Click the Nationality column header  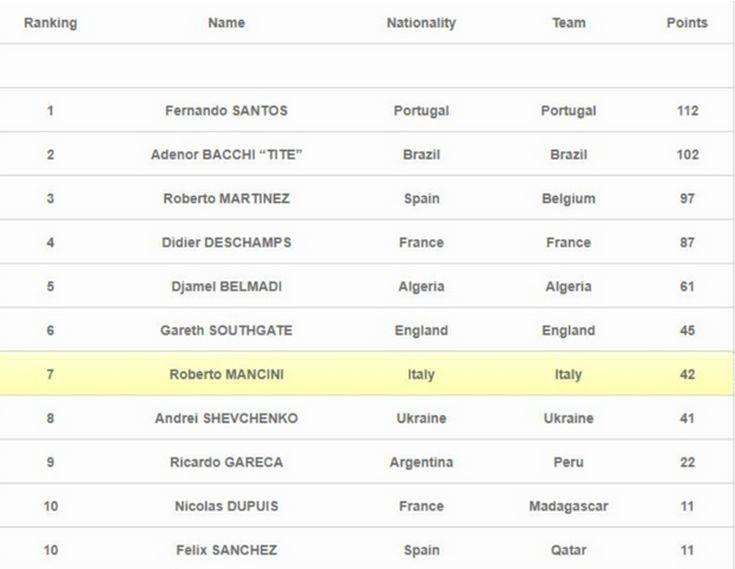tap(421, 22)
